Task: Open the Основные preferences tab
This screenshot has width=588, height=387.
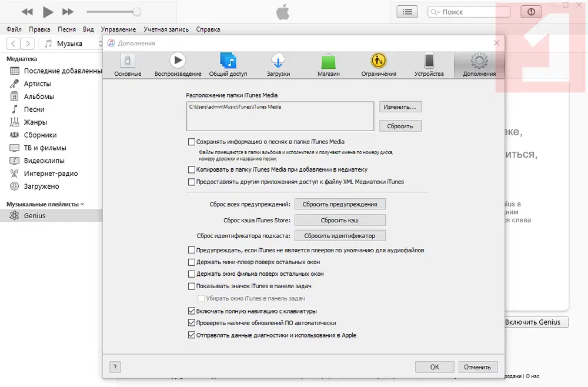Action: [128, 65]
